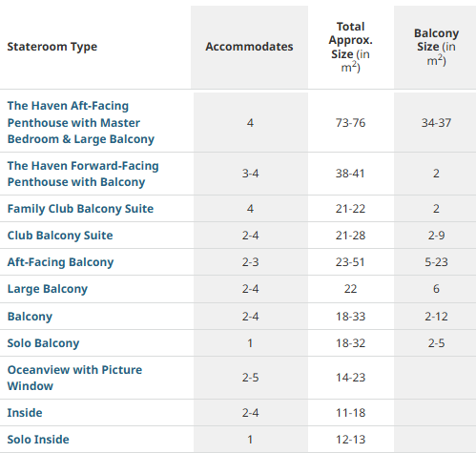Click the Stateroom Type column header
476x453 pixels.
pyautogui.click(x=52, y=47)
